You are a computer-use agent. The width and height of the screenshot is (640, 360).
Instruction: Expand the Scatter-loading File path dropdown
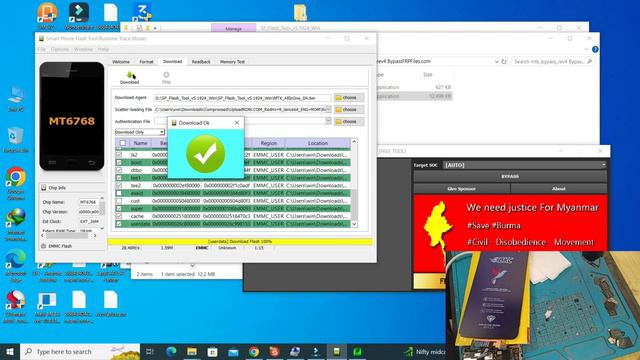pos(328,109)
